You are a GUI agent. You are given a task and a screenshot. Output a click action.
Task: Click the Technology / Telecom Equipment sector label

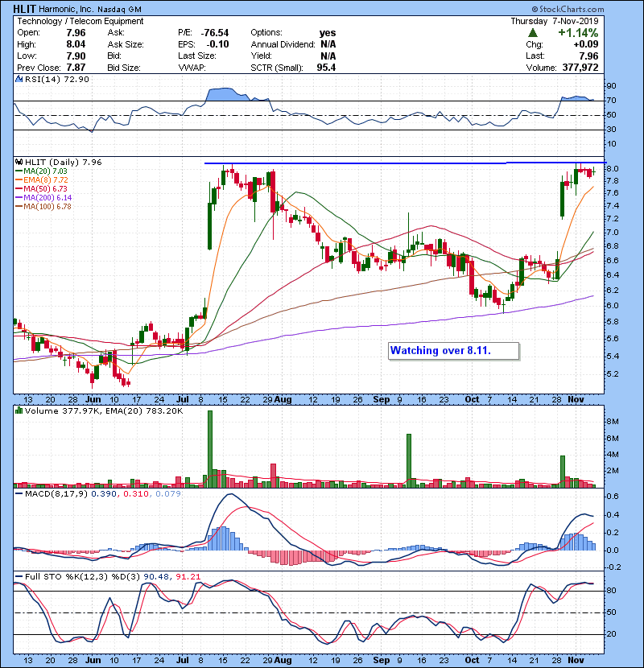tap(80, 21)
